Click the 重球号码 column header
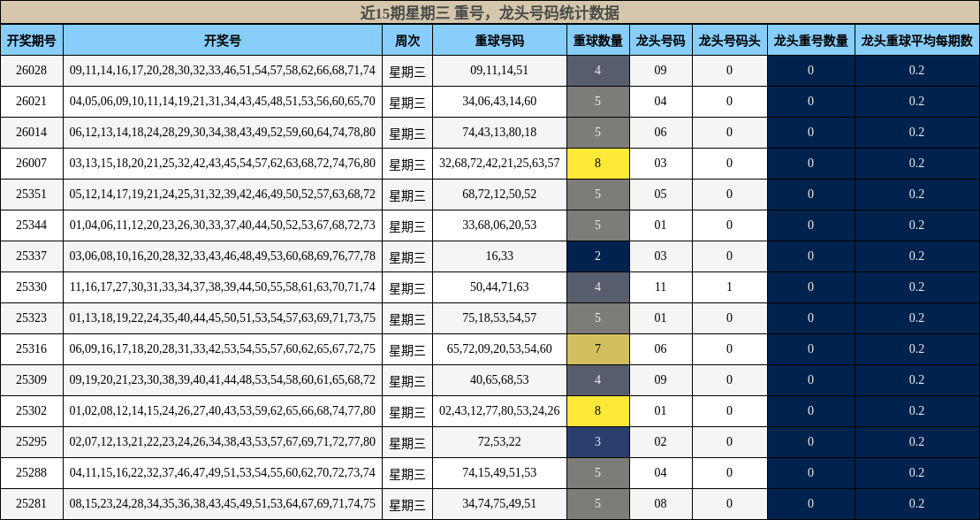The height and width of the screenshot is (520, 980). pos(499,40)
